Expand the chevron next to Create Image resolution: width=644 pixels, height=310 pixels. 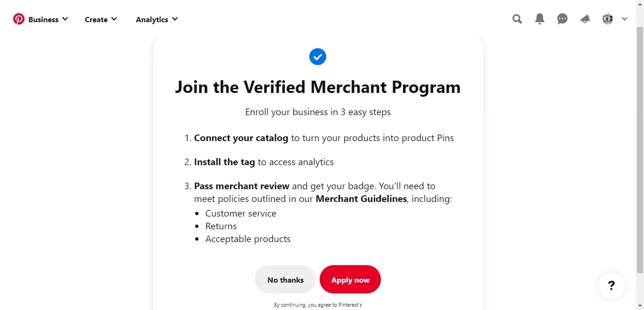click(x=114, y=19)
